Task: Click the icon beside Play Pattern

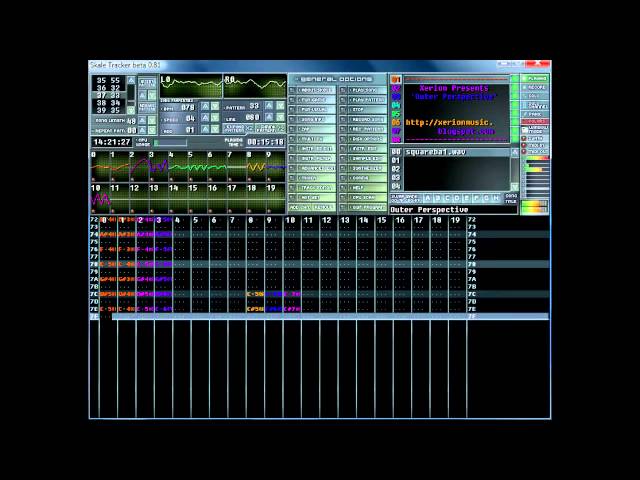Action: pos(343,100)
